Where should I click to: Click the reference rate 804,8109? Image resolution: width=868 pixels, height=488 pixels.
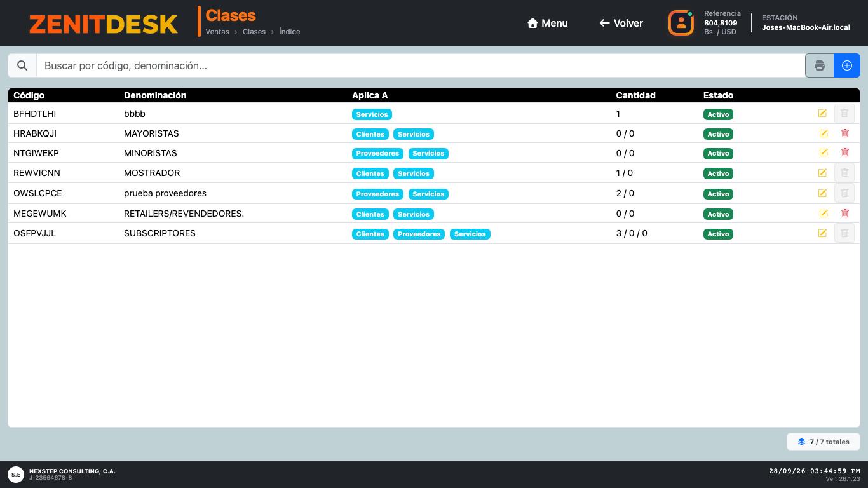[721, 23]
